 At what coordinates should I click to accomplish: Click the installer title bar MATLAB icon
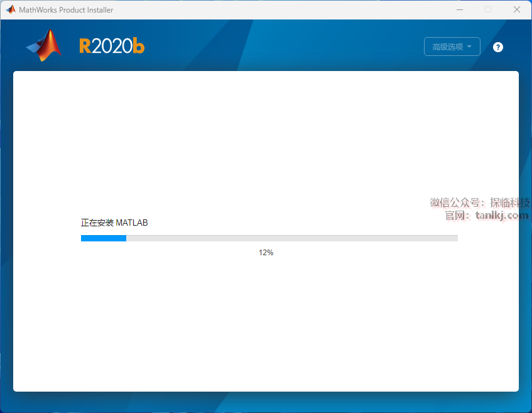tap(11, 9)
